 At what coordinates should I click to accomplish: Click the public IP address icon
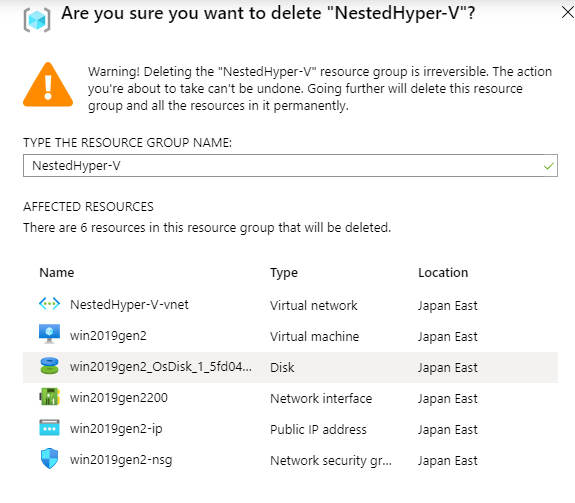(49, 427)
